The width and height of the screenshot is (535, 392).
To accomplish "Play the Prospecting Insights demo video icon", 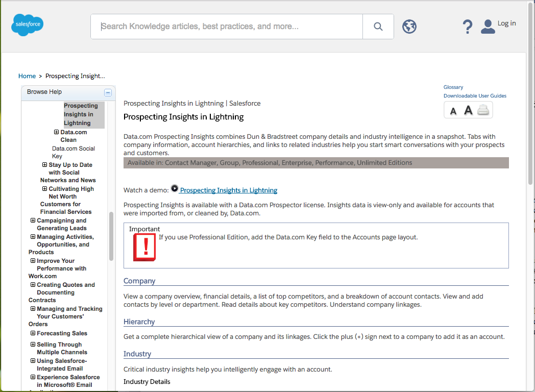I will [x=174, y=188].
